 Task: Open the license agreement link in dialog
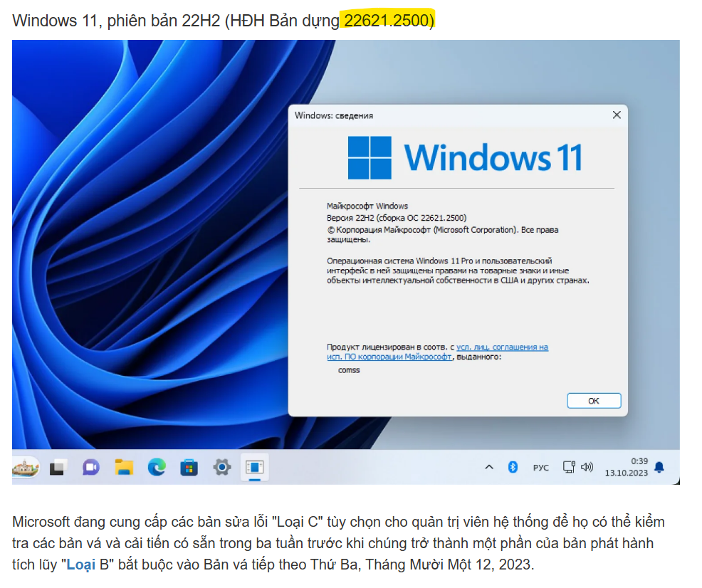(437, 352)
